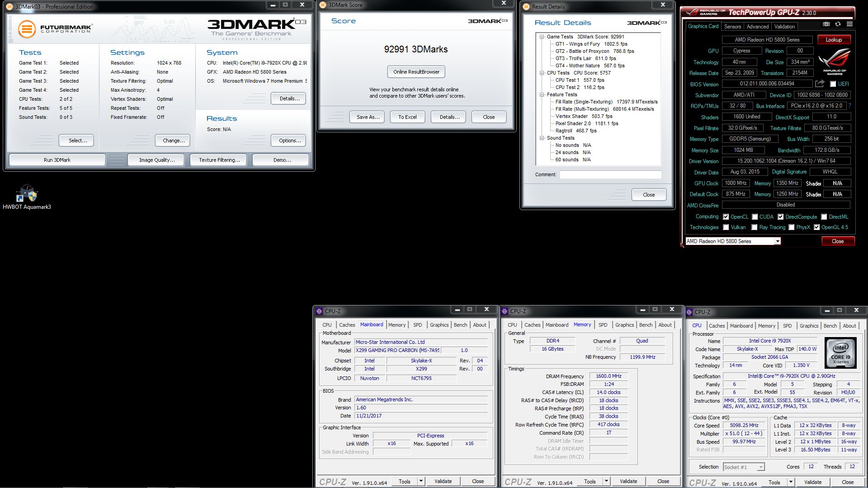The width and height of the screenshot is (868, 488).
Task: Click the Futuremark orange logo icon
Action: [x=27, y=29]
